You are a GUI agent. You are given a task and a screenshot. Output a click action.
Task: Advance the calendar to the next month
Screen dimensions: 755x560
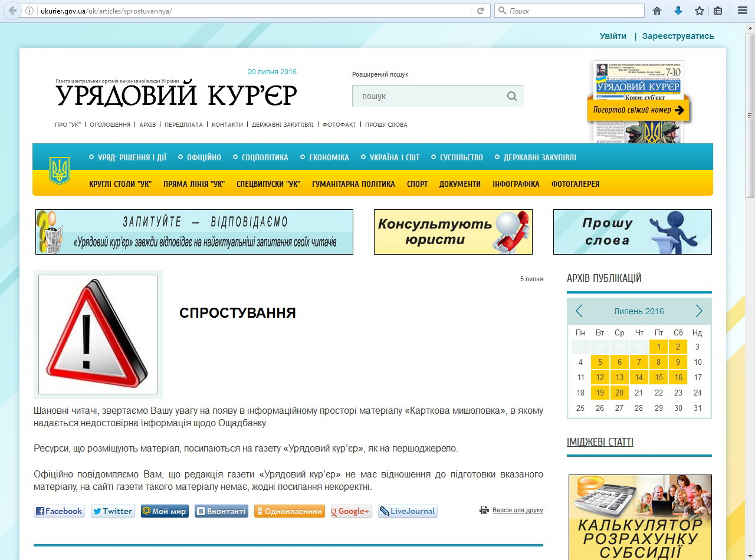coord(699,311)
